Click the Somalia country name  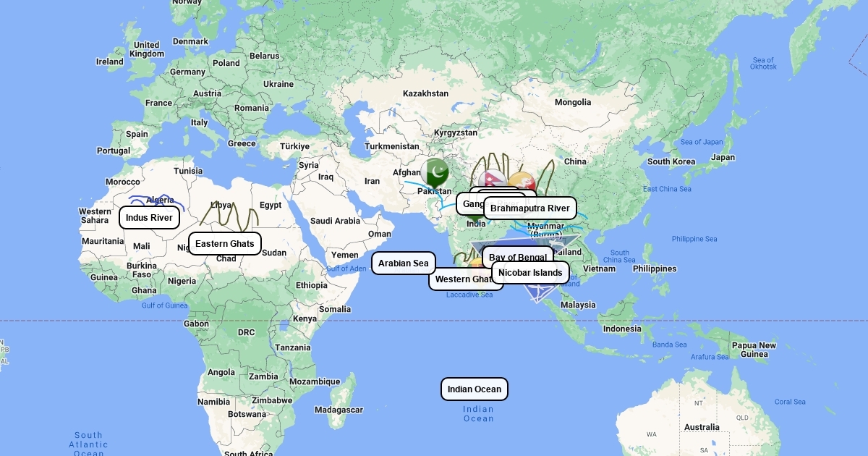point(335,309)
